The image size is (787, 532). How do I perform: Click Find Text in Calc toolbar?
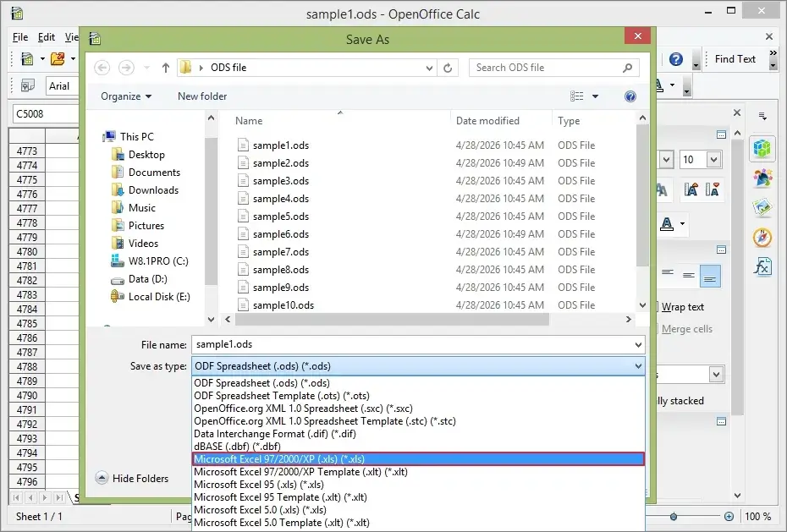[735, 59]
